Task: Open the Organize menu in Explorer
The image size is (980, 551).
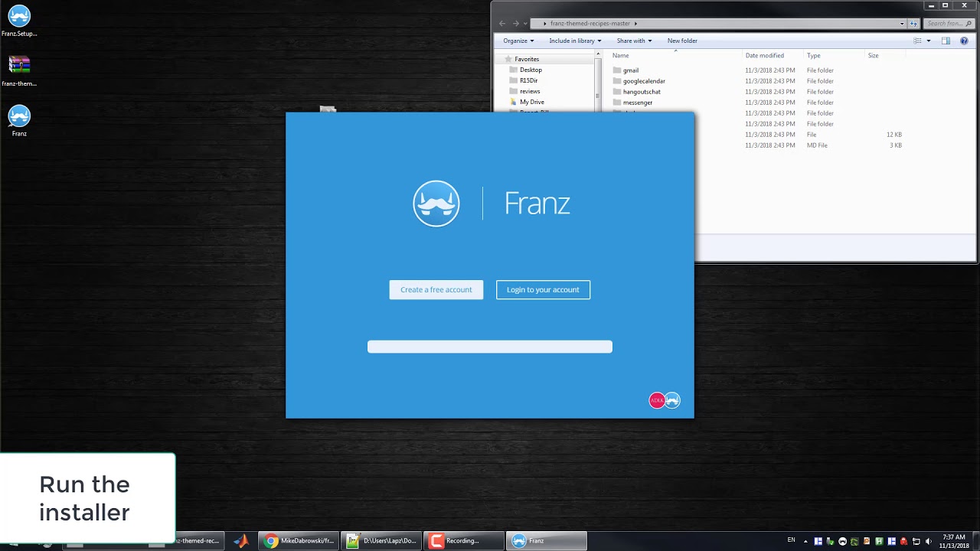Action: click(x=518, y=41)
